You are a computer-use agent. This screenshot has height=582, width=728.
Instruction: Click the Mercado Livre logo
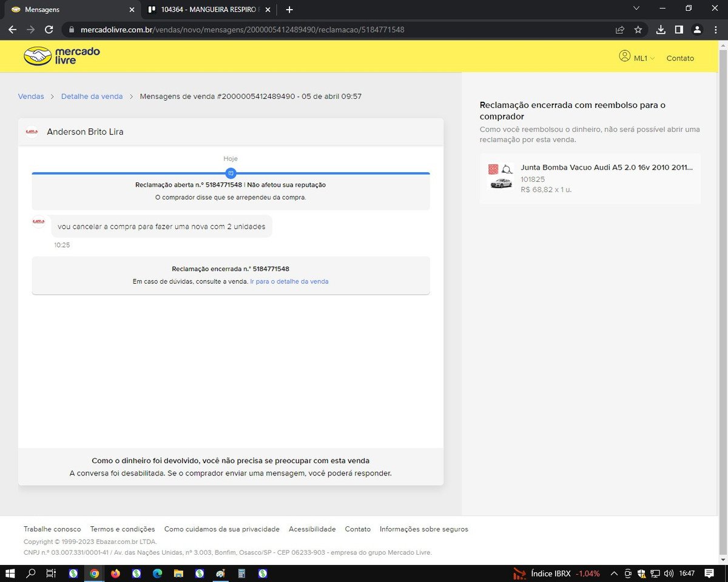[x=62, y=56]
